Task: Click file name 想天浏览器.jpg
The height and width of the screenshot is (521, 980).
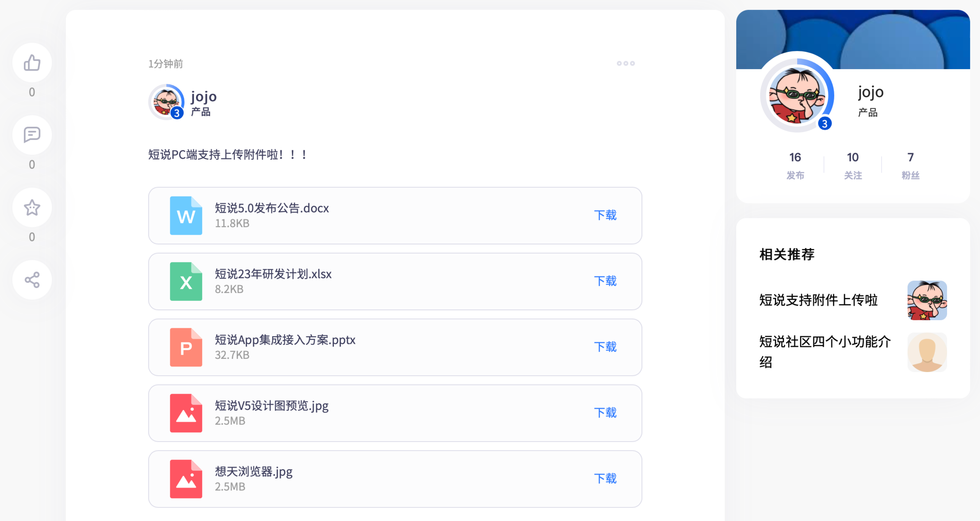Action: 253,472
